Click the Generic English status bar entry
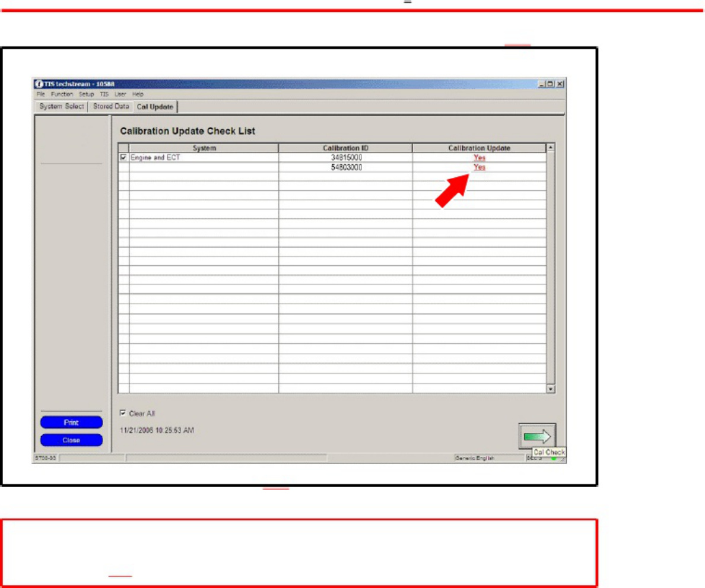The image size is (705, 588). coord(475,458)
